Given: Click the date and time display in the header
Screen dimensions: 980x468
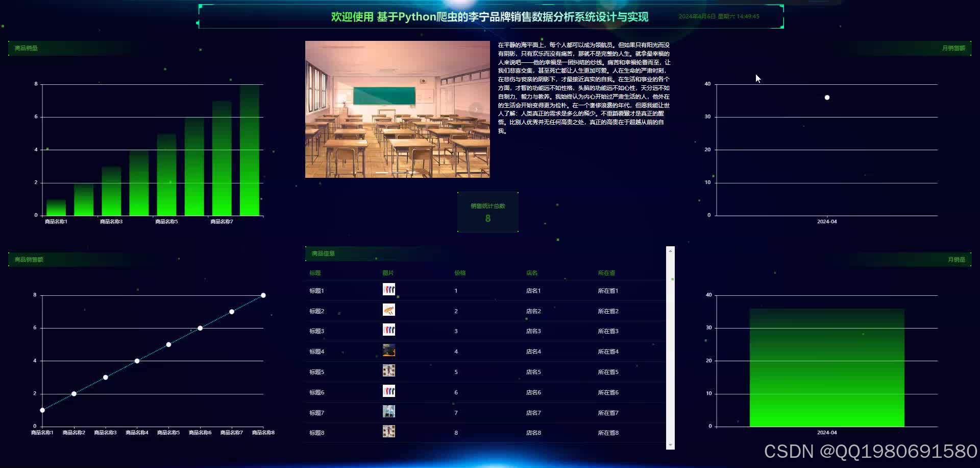Looking at the screenshot, I should 719,16.
